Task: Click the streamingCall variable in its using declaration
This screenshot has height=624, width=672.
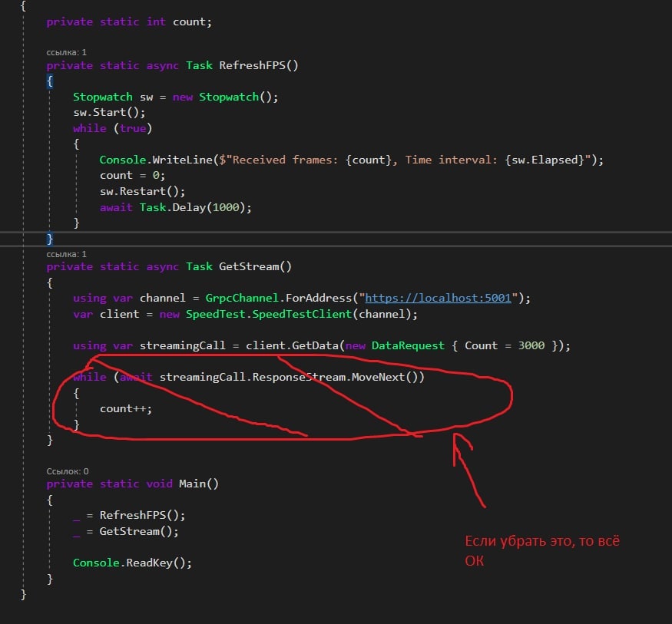Action: click(182, 345)
